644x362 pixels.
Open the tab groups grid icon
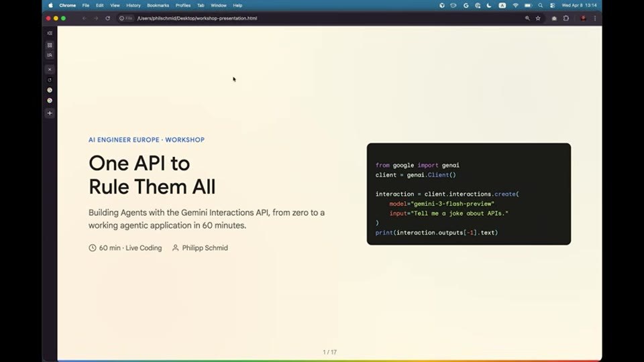pyautogui.click(x=50, y=45)
